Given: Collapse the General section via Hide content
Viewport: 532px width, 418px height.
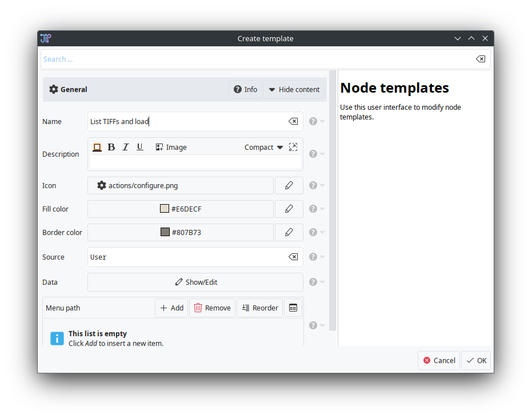Looking at the screenshot, I should pyautogui.click(x=294, y=89).
